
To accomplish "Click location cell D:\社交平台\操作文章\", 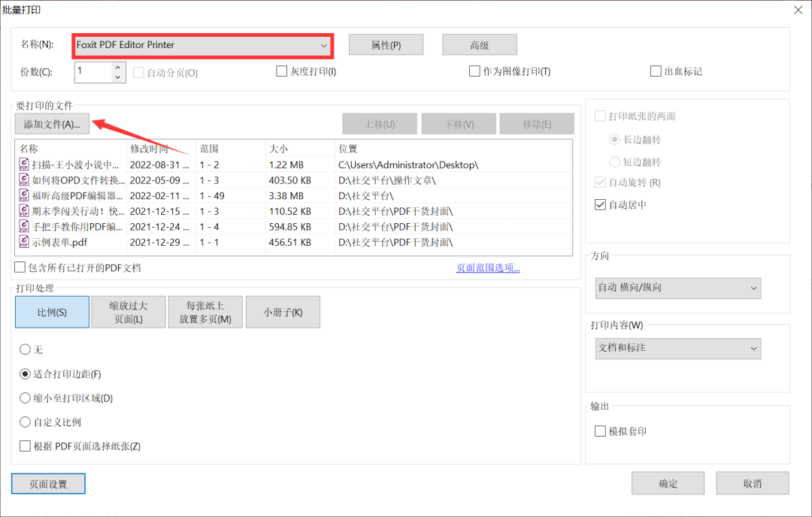I will tap(387, 180).
